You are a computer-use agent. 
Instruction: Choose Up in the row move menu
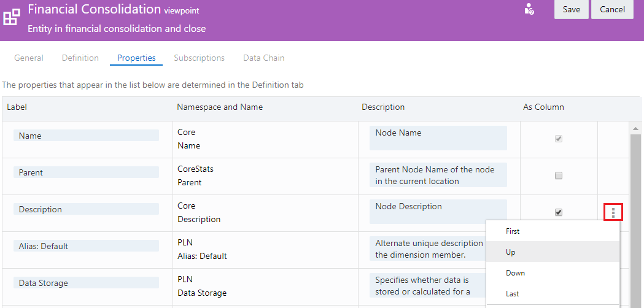pyautogui.click(x=511, y=252)
